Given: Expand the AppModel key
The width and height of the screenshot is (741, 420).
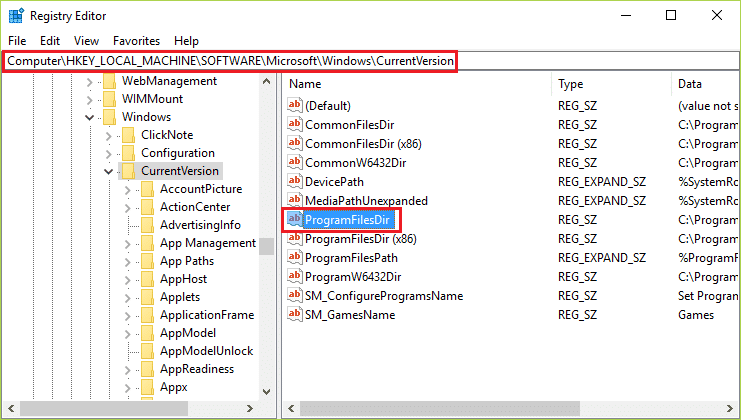Looking at the screenshot, I should pos(127,334).
